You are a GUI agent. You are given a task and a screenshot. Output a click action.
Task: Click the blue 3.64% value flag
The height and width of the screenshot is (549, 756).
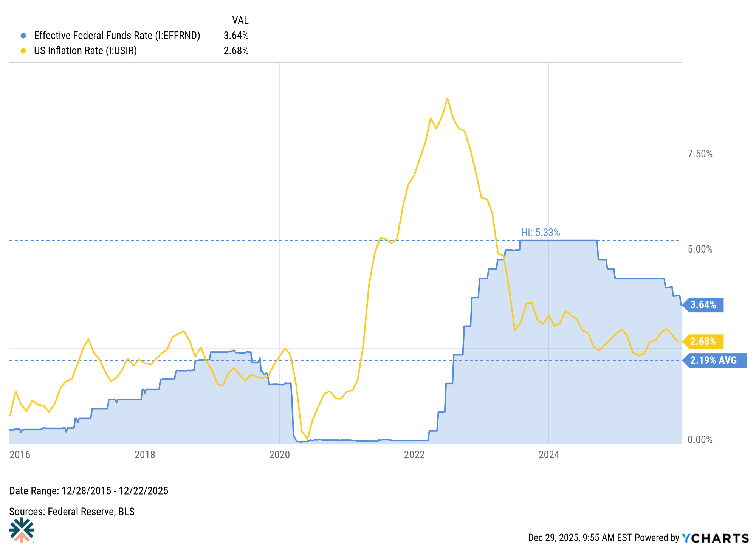click(703, 305)
